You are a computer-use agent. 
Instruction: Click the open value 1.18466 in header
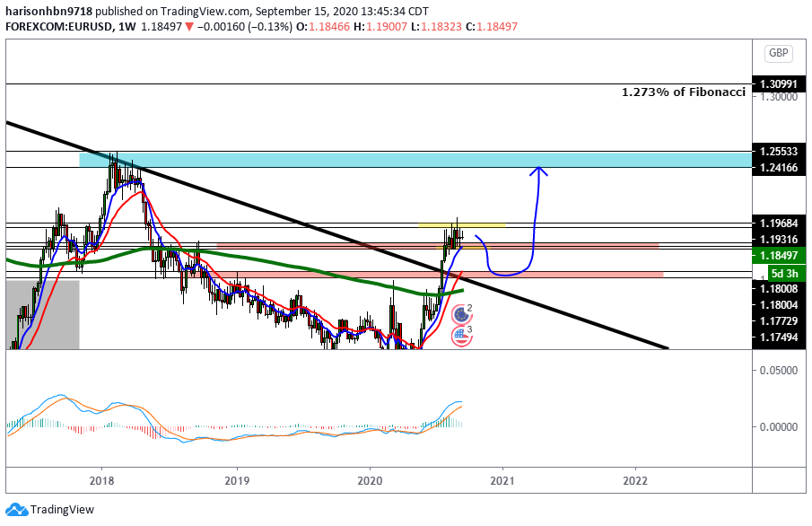coord(329,26)
